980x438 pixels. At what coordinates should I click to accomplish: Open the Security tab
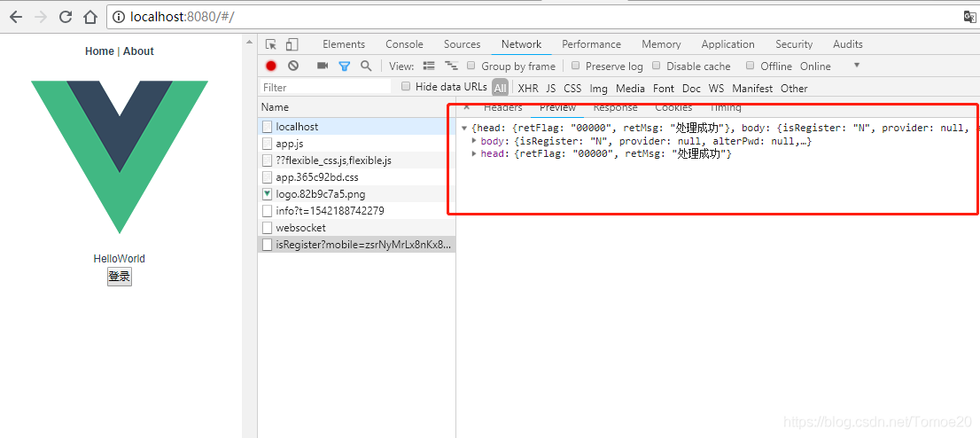(794, 44)
